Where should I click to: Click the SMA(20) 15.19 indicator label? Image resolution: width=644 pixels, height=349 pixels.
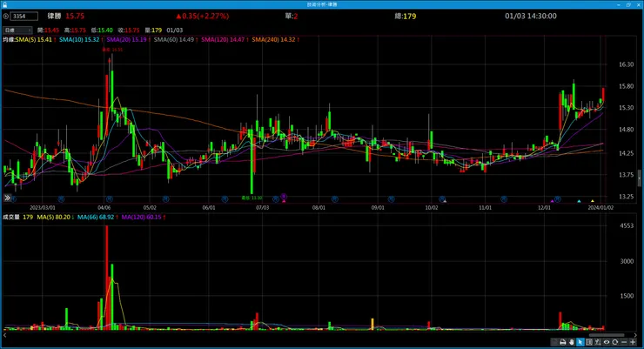pos(126,40)
